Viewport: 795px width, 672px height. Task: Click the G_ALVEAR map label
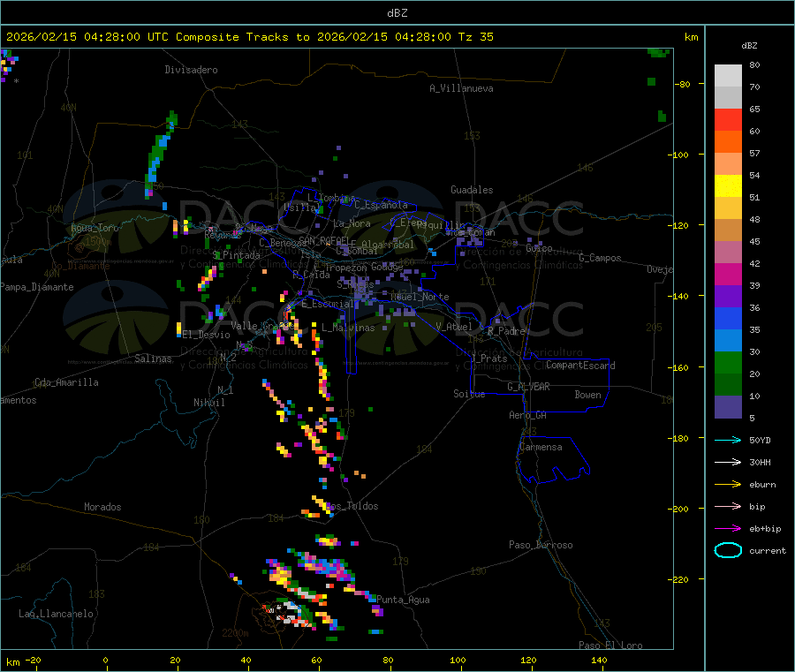(529, 387)
